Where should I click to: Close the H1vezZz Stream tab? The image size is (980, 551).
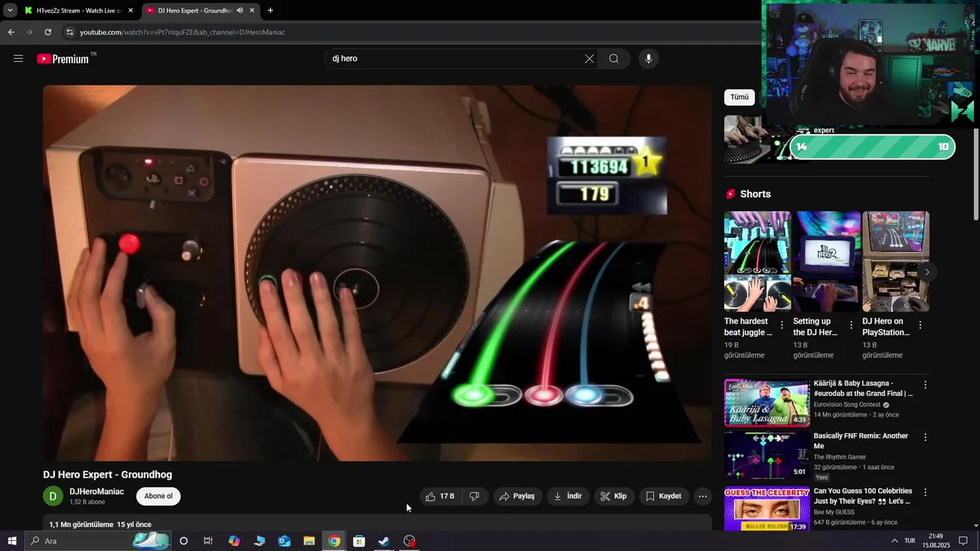tap(130, 11)
